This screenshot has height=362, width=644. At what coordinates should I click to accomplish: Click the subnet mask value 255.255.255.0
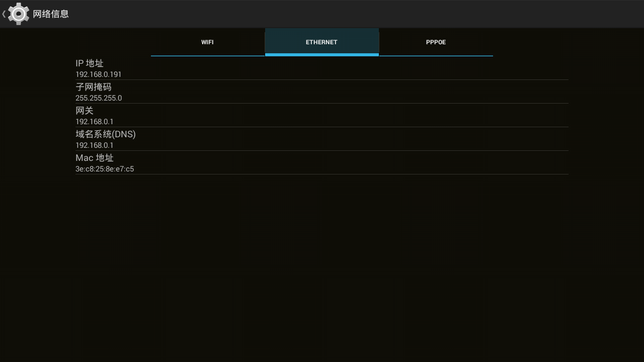pyautogui.click(x=99, y=98)
